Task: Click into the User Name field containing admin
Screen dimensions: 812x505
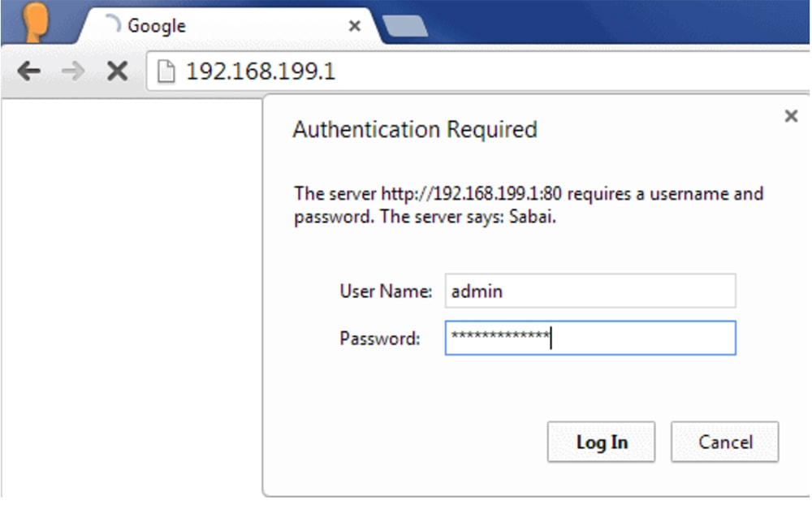Action: [x=590, y=291]
